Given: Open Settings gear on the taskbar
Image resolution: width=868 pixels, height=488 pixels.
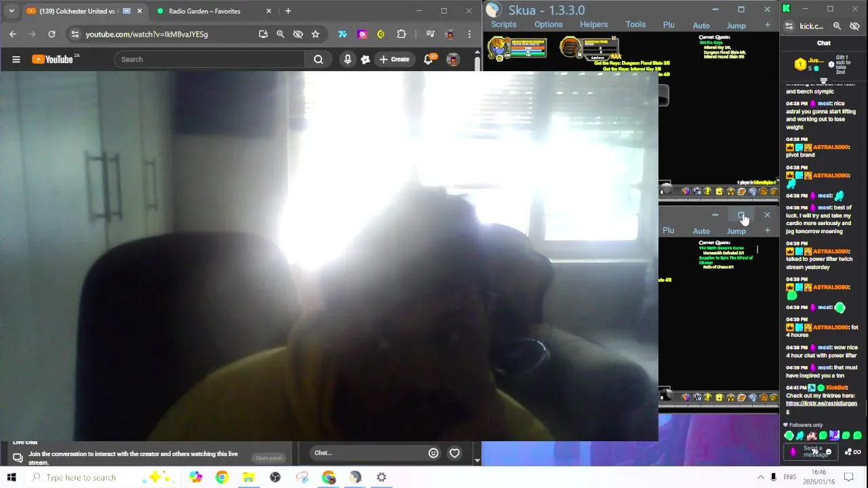Looking at the screenshot, I should (x=382, y=477).
